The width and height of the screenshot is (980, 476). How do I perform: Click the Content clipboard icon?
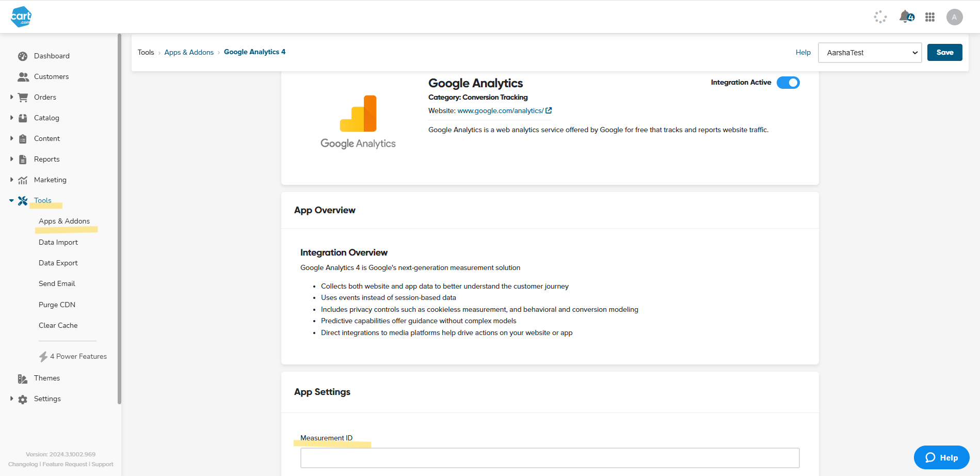click(x=23, y=139)
